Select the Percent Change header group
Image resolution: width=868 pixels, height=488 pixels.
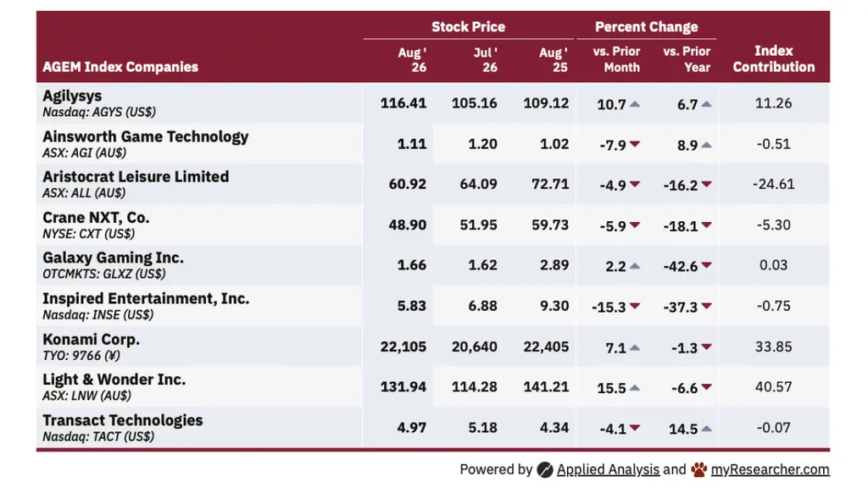646,26
